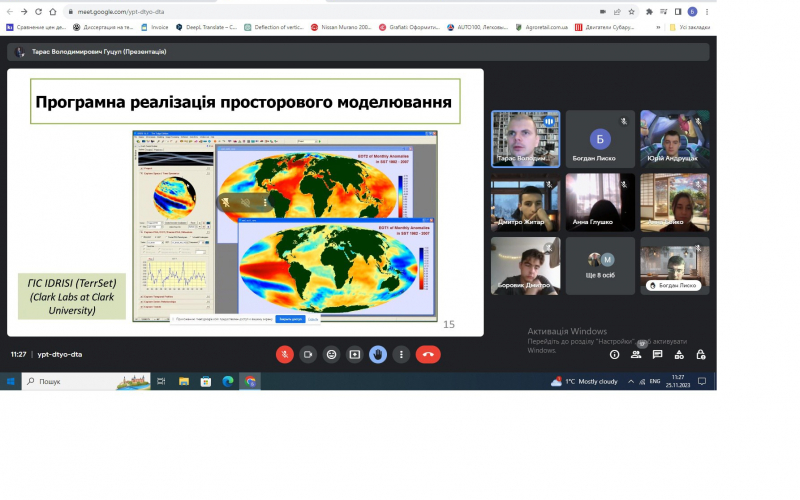
Task: Open Microsoft Edge from the taskbar
Action: [x=228, y=381]
